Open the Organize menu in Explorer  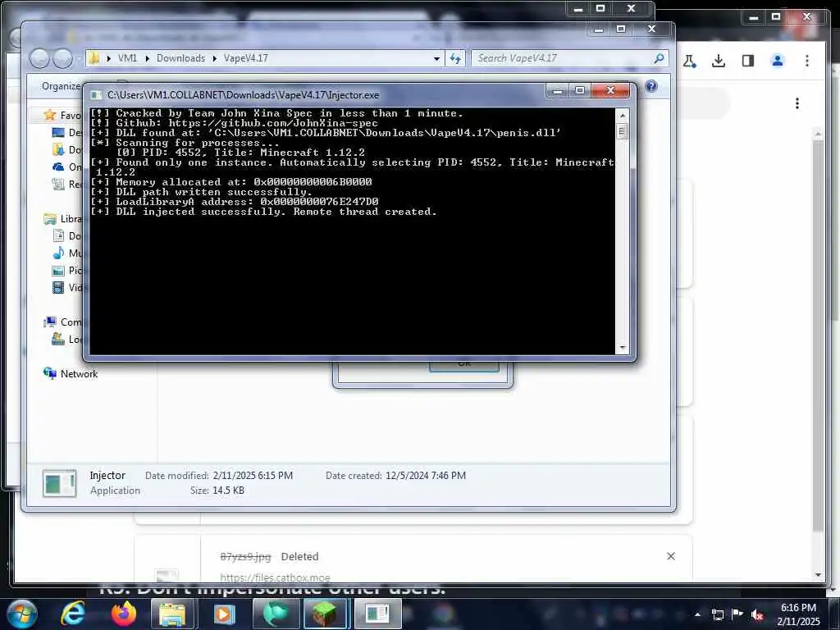pyautogui.click(x=61, y=85)
